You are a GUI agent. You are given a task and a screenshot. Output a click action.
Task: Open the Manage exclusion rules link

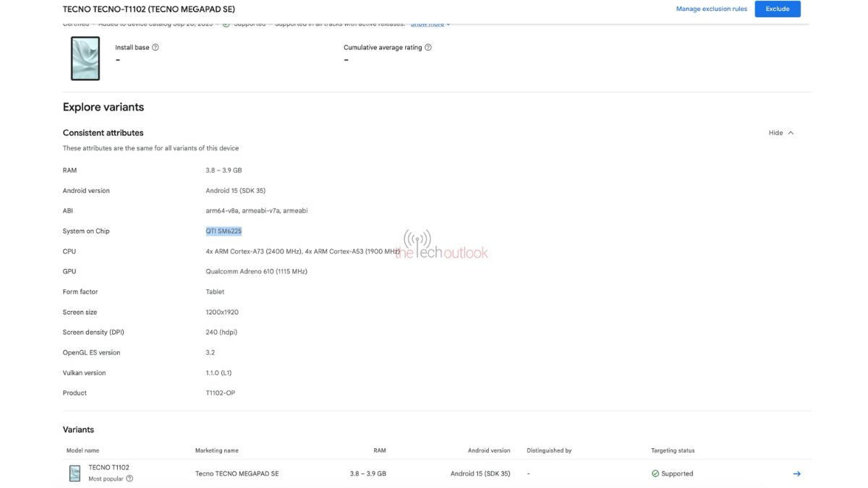pos(711,9)
